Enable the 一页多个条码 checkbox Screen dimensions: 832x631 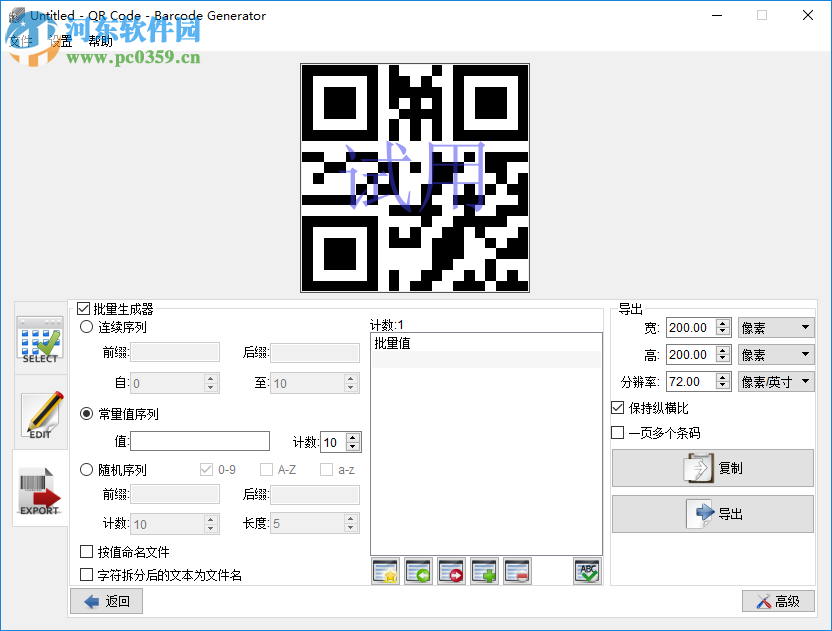tap(617, 432)
